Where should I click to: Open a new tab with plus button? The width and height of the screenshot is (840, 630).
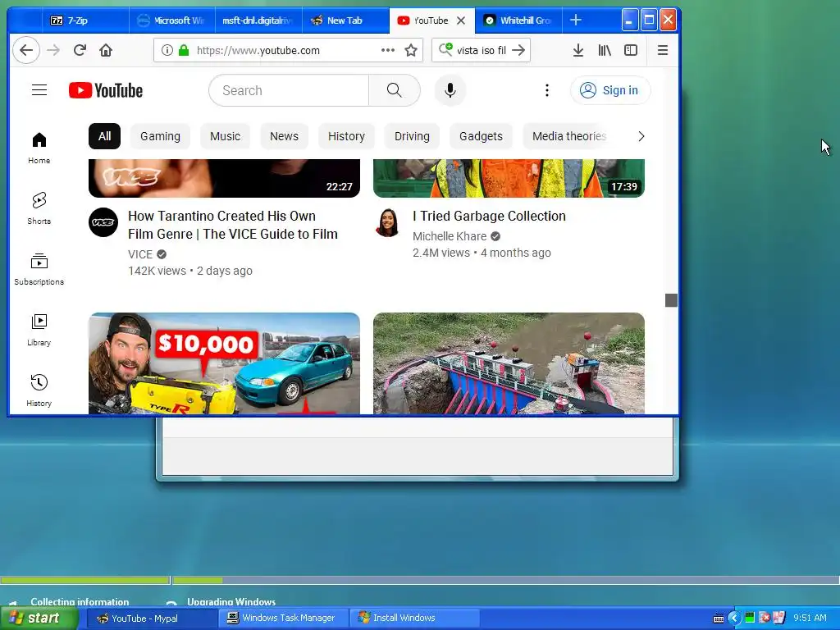click(576, 21)
